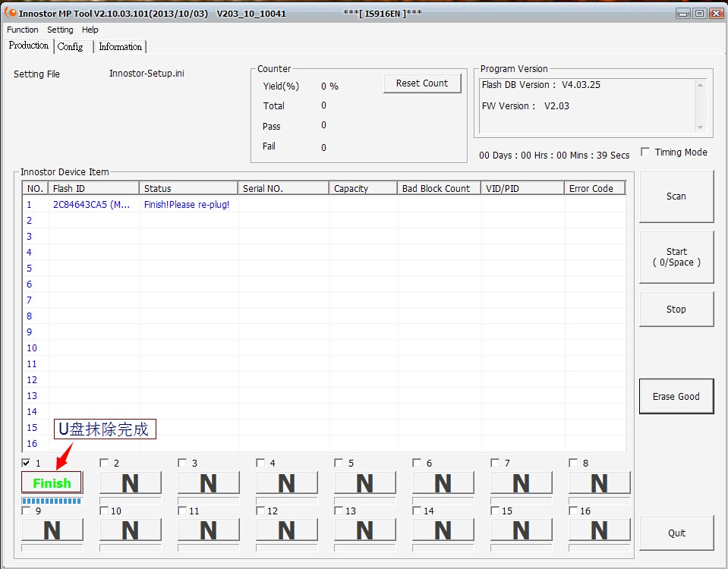Viewport: 728px width, 569px height.
Task: Click the N status button for port 8
Action: pyautogui.click(x=600, y=483)
